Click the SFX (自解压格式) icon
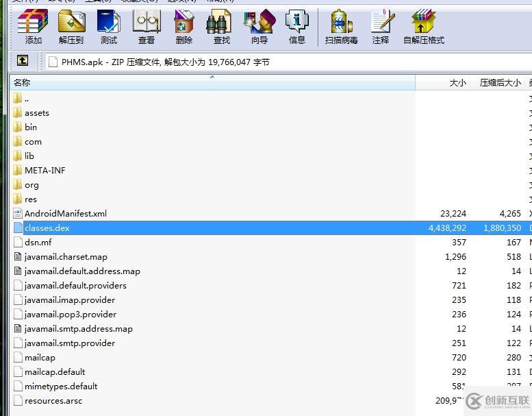 click(x=423, y=26)
